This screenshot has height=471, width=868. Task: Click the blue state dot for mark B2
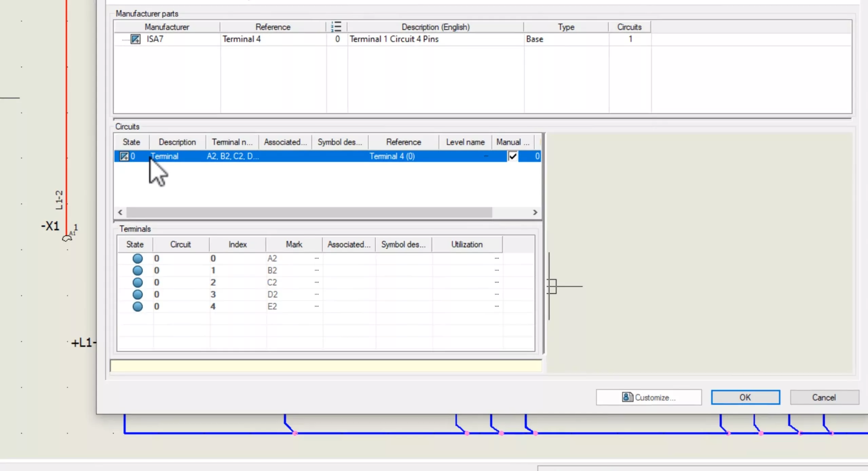137,271
